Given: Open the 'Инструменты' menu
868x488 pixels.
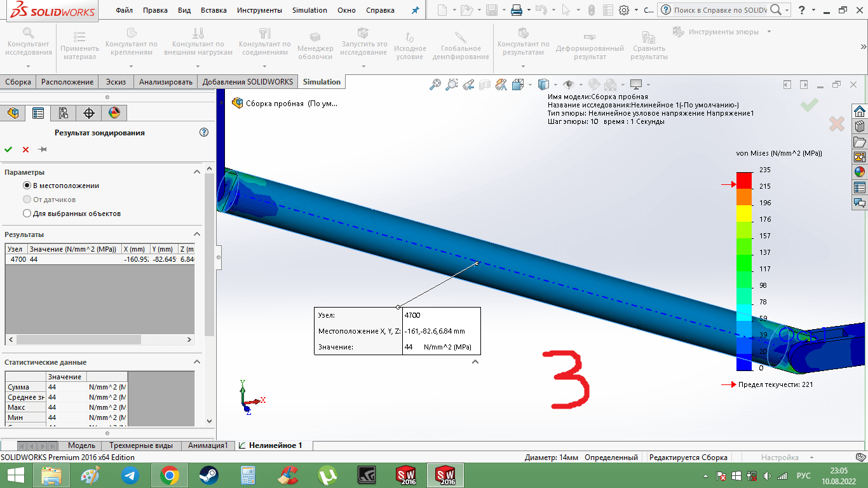Looking at the screenshot, I should pos(259,10).
